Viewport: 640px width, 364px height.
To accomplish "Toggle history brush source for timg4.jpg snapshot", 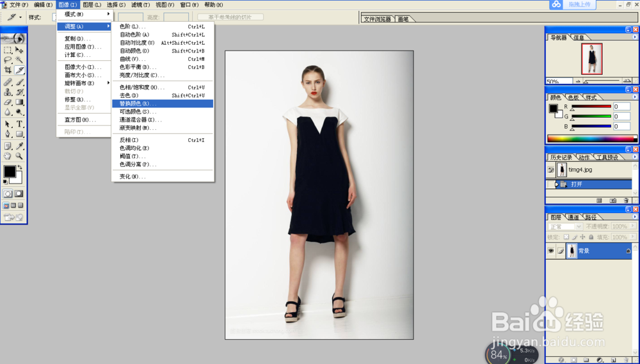I will [x=551, y=170].
